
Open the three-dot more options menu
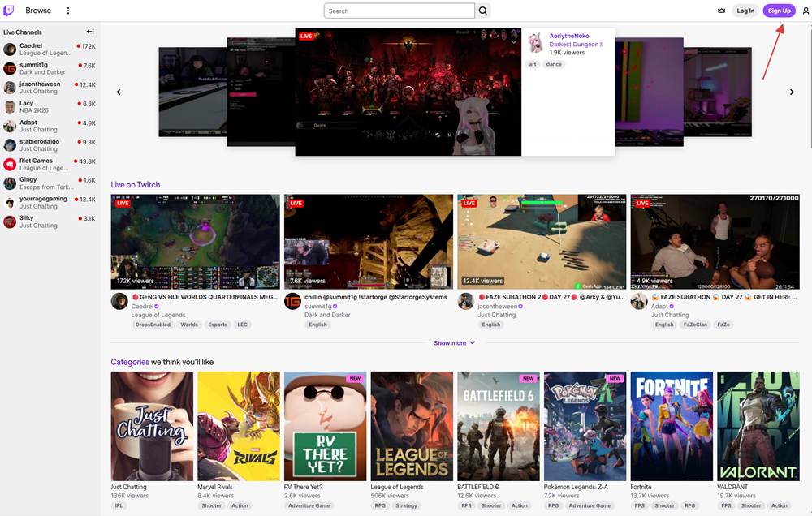(68, 10)
